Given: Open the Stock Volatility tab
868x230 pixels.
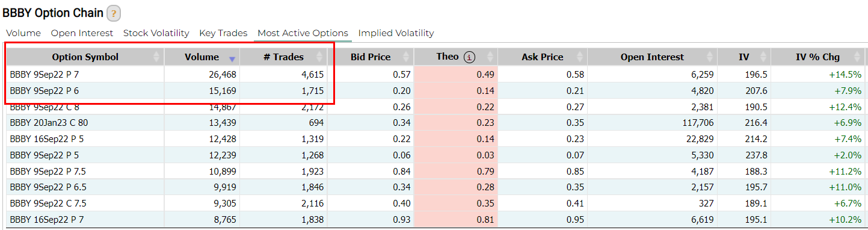Looking at the screenshot, I should click(x=156, y=33).
